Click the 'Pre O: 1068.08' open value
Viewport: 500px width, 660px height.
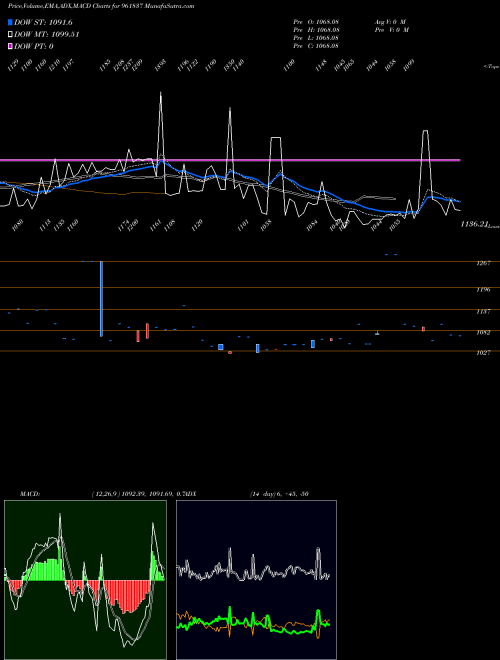pos(316,21)
